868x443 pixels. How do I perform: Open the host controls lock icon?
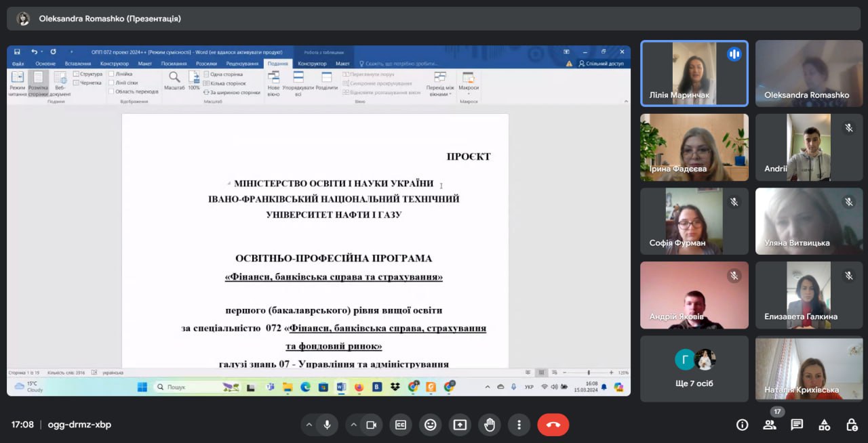[x=852, y=425]
